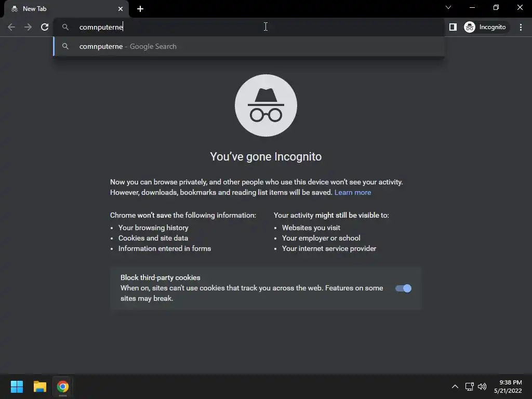Click the browser Forward arrow
The height and width of the screenshot is (399, 532).
click(x=28, y=27)
